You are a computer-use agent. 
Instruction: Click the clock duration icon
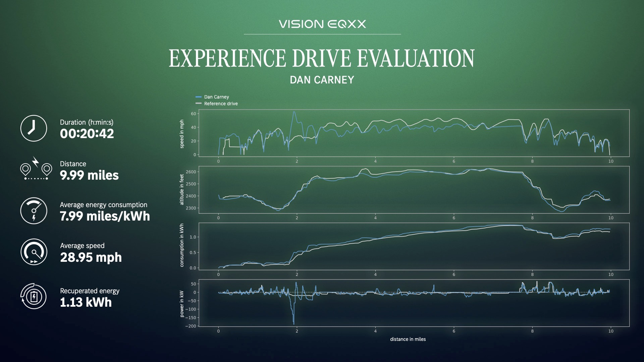pyautogui.click(x=34, y=128)
